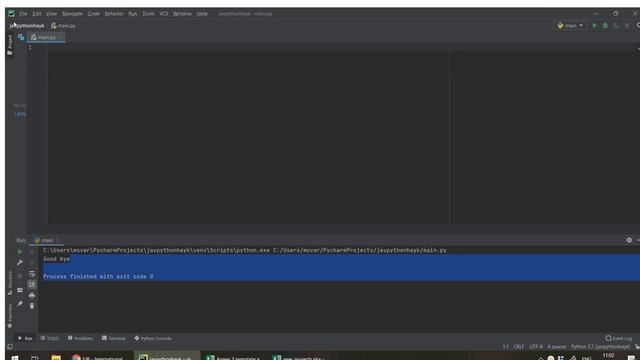Click the Good bye output line

tap(56, 259)
